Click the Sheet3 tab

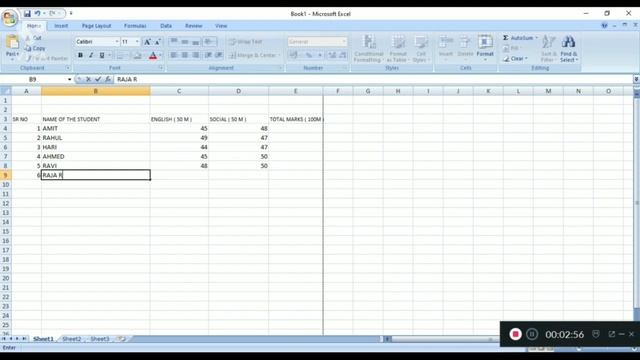(x=100, y=339)
